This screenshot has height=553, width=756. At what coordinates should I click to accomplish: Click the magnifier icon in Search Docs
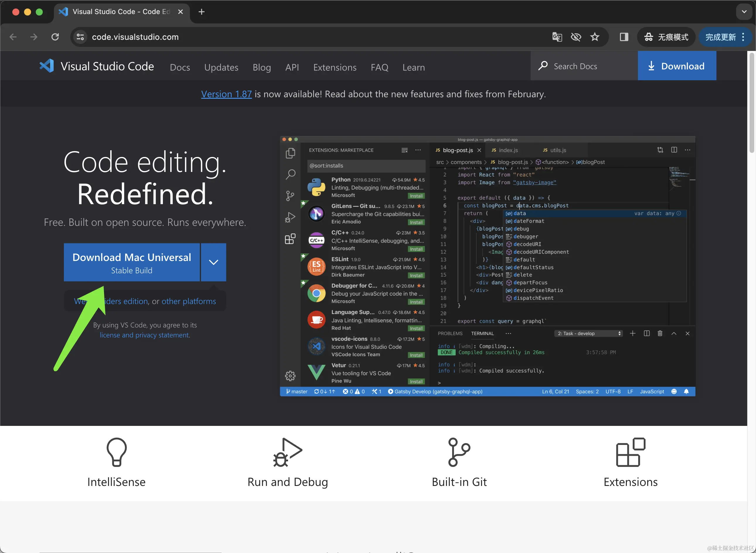point(543,66)
